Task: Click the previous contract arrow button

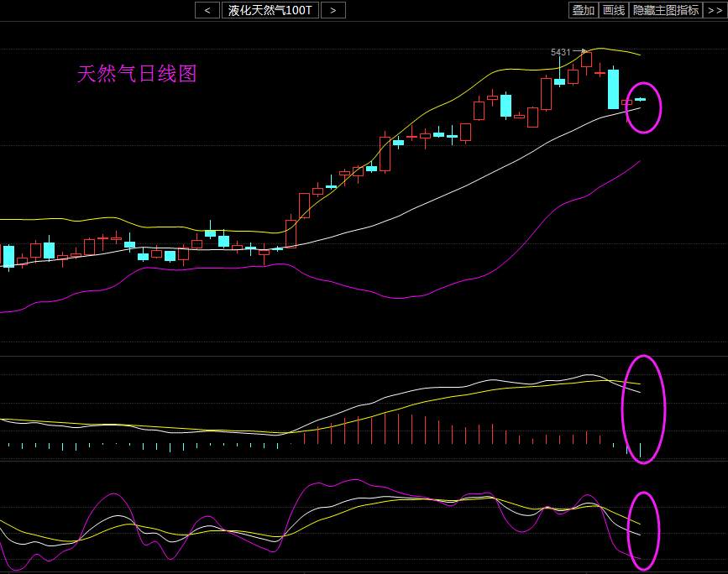Action: [x=207, y=10]
